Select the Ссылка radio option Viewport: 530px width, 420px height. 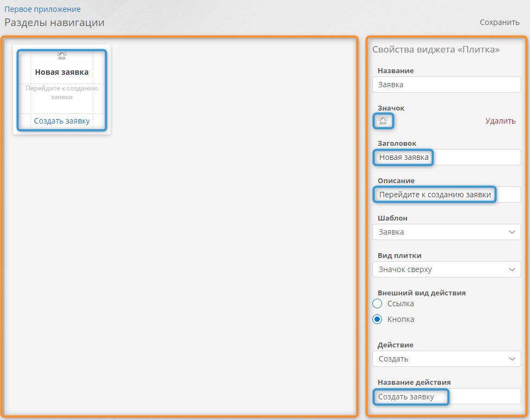click(x=378, y=303)
